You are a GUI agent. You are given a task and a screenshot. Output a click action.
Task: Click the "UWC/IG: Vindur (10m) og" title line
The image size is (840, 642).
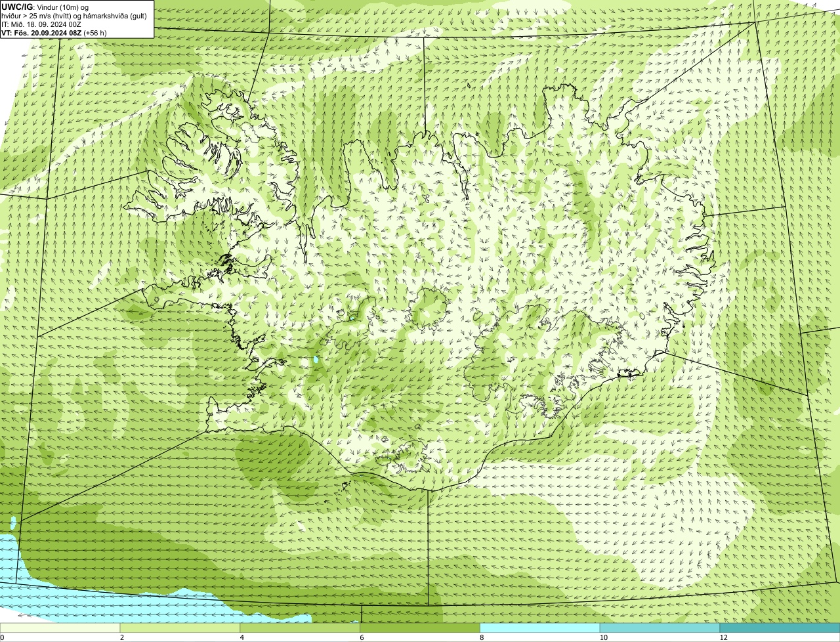[x=45, y=7]
